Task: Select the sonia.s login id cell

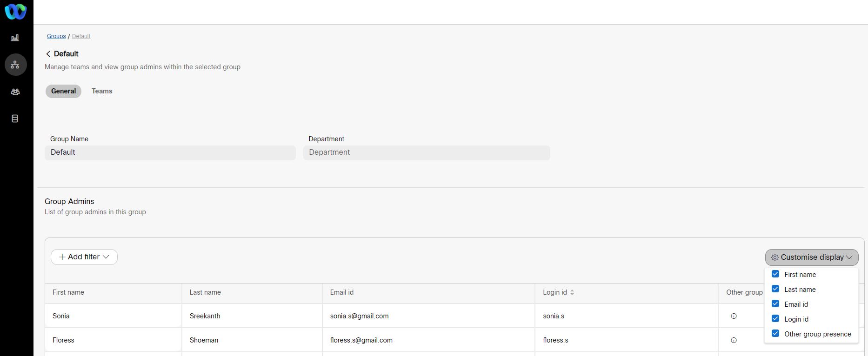Action: [x=627, y=316]
